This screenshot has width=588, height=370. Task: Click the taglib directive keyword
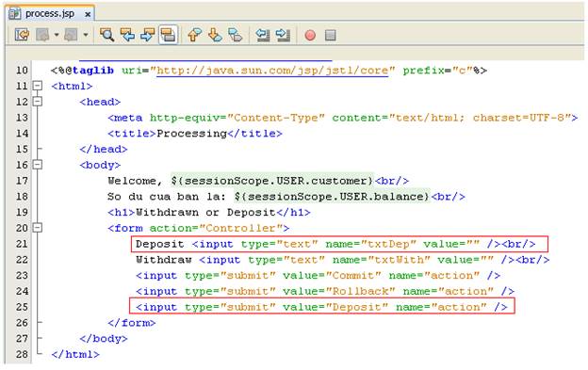coord(93,71)
